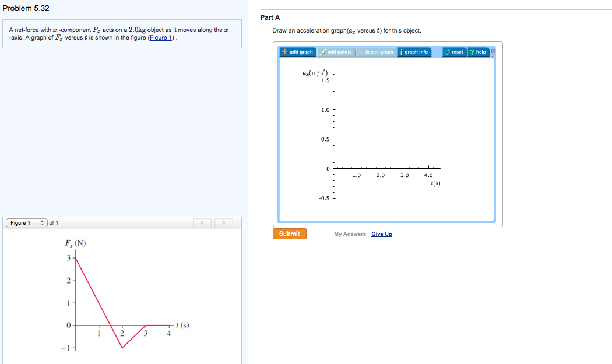Screen dimensions: 612x364
Task: Select the orange plus symbol on add graph
Action: 285,52
